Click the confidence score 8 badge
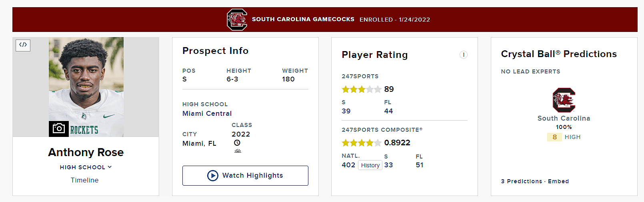Viewport: 644px width, 202px height. point(554,137)
